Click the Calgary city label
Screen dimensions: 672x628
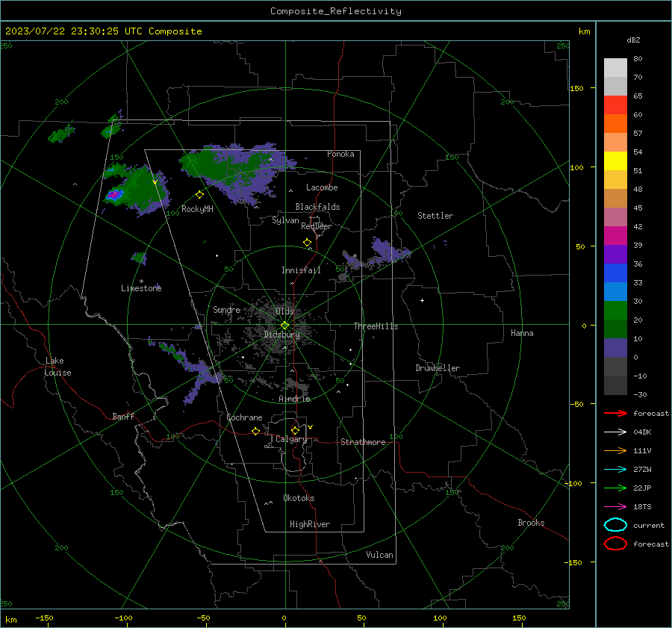coord(291,439)
